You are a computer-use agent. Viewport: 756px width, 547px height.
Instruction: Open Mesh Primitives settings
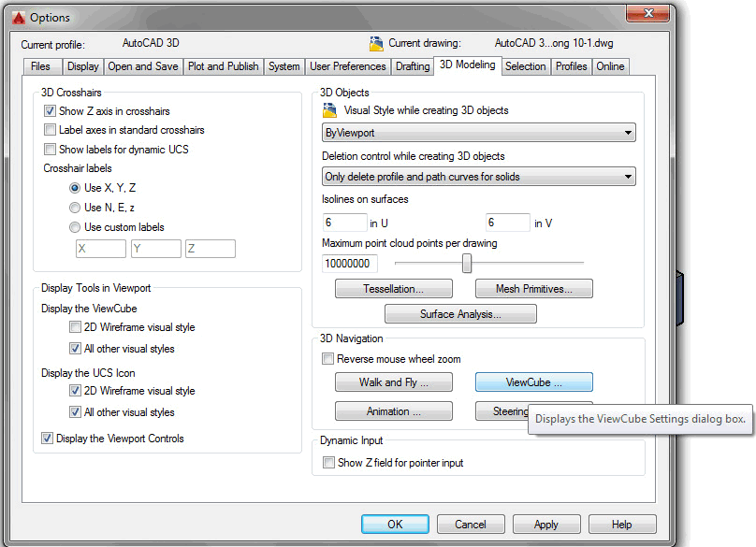click(533, 289)
